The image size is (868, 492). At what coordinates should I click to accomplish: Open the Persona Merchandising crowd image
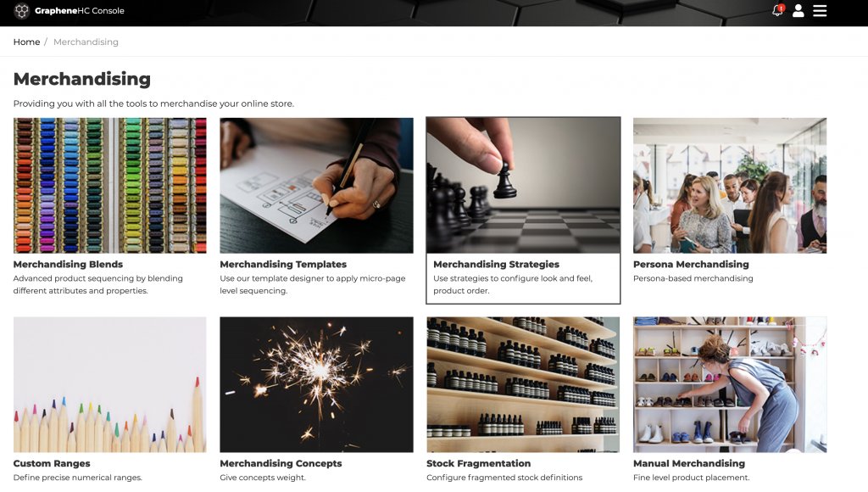[x=730, y=186]
